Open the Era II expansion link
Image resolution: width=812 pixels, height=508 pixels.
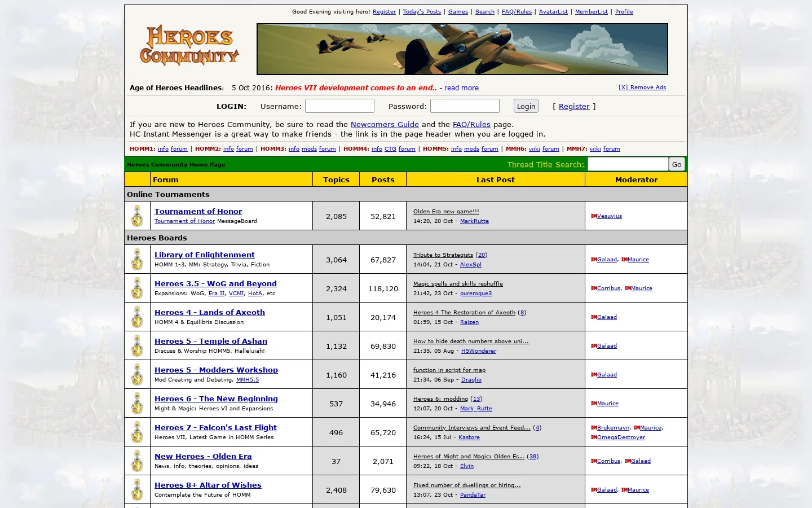tap(217, 294)
